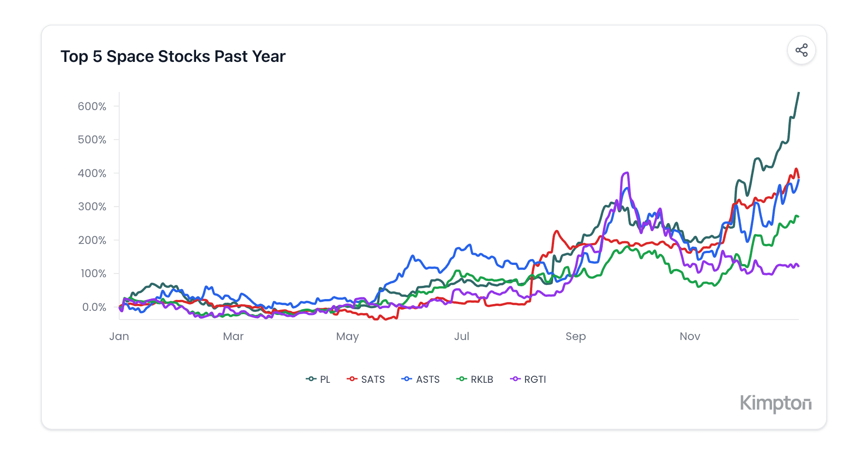Select the ASTS legend label
This screenshot has width=868, height=457.
point(428,379)
